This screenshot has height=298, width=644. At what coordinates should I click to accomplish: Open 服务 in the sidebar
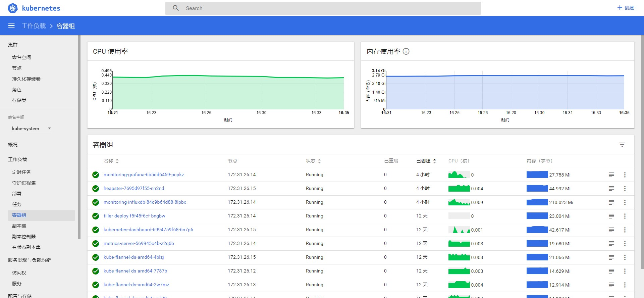coord(17,284)
